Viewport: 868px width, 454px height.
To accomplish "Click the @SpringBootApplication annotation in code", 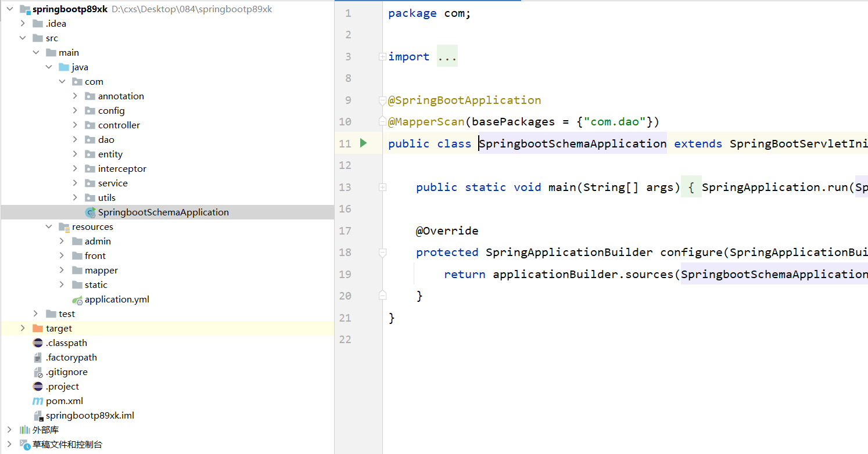I will click(x=465, y=100).
